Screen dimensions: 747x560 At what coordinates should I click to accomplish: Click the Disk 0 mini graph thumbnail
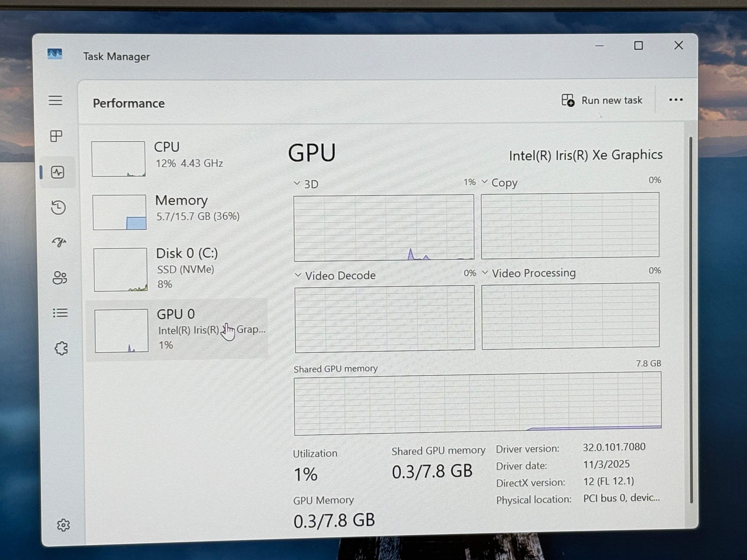pyautogui.click(x=121, y=270)
